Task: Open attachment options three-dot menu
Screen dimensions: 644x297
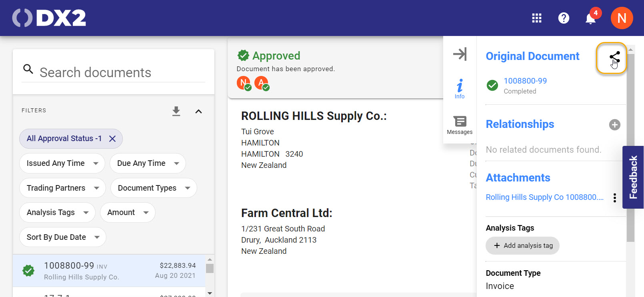Action: click(x=614, y=197)
